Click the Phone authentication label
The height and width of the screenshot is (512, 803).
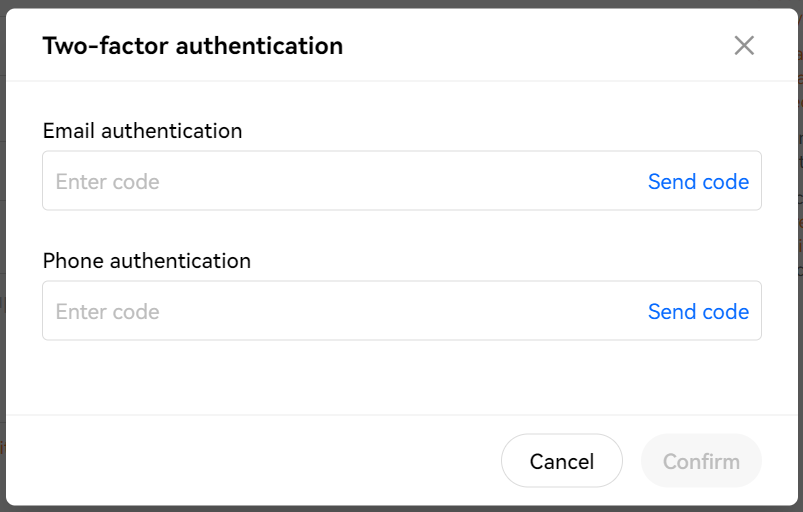coord(147,261)
